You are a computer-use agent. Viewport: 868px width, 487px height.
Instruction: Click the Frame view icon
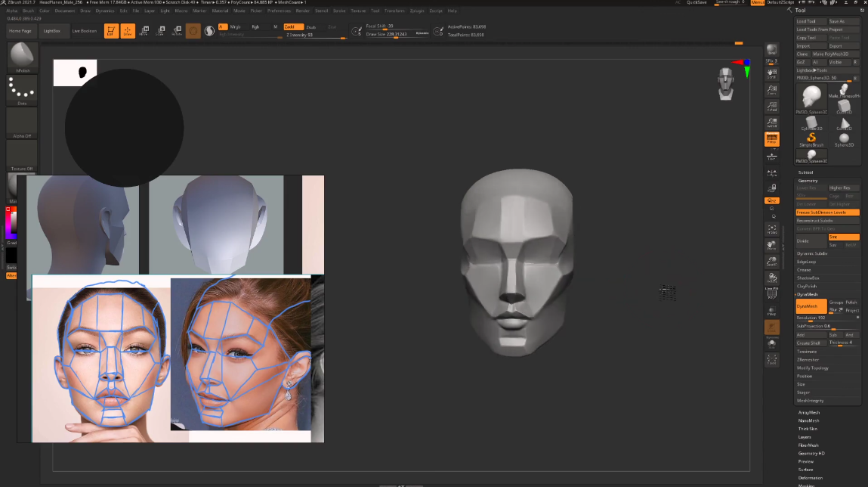771,229
